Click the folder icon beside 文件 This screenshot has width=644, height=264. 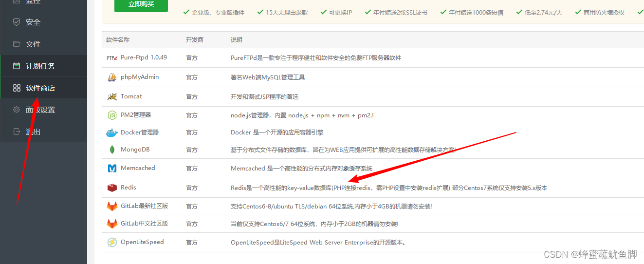17,44
